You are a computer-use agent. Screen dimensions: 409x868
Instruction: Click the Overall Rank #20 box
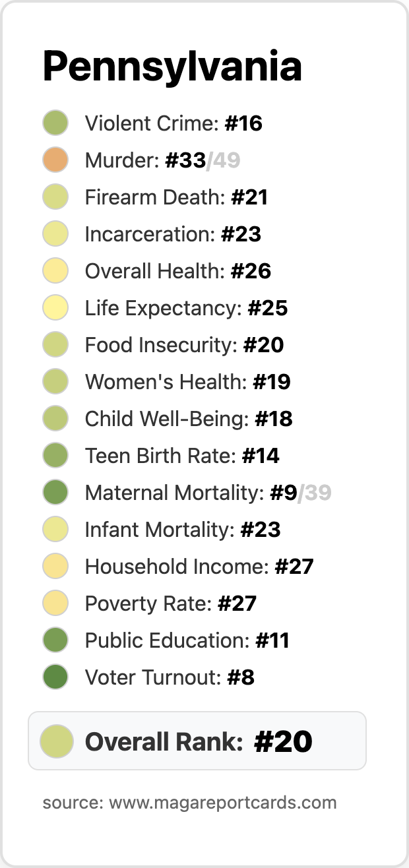pos(197,741)
